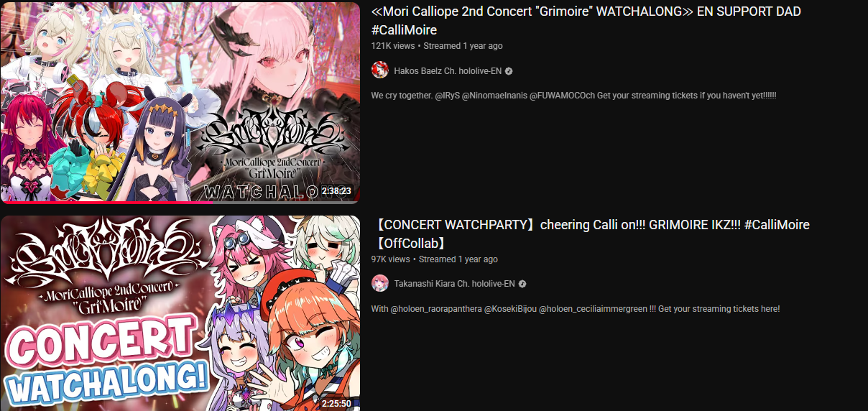Click the 2:25:50 duration badge
The height and width of the screenshot is (411, 868).
[336, 404]
